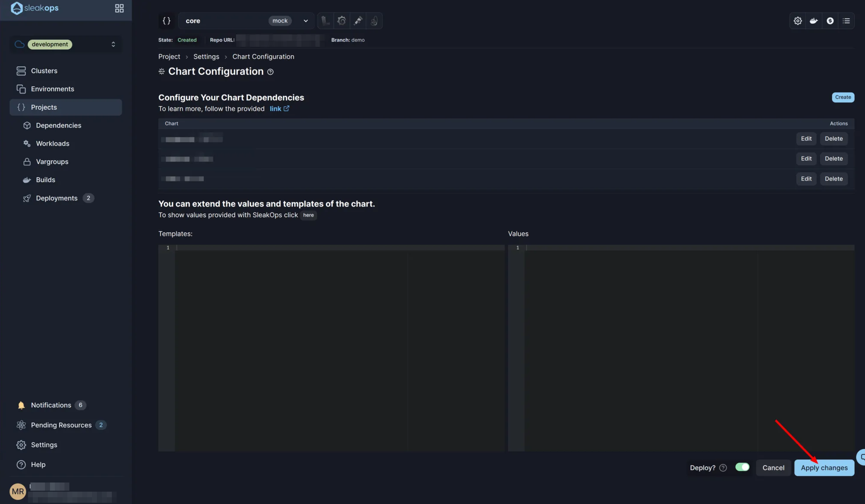Click the 'here' button to show values
The image size is (865, 504).
[x=308, y=215]
